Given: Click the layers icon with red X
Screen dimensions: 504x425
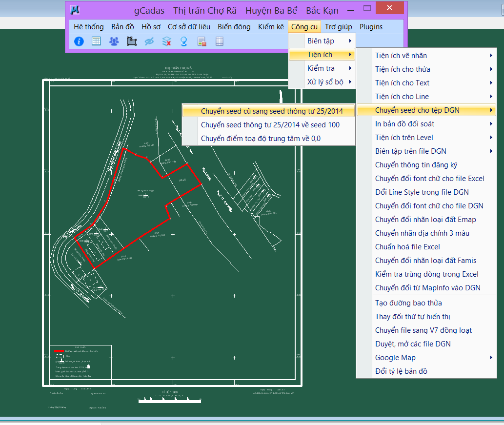Looking at the screenshot, I should (x=166, y=41).
